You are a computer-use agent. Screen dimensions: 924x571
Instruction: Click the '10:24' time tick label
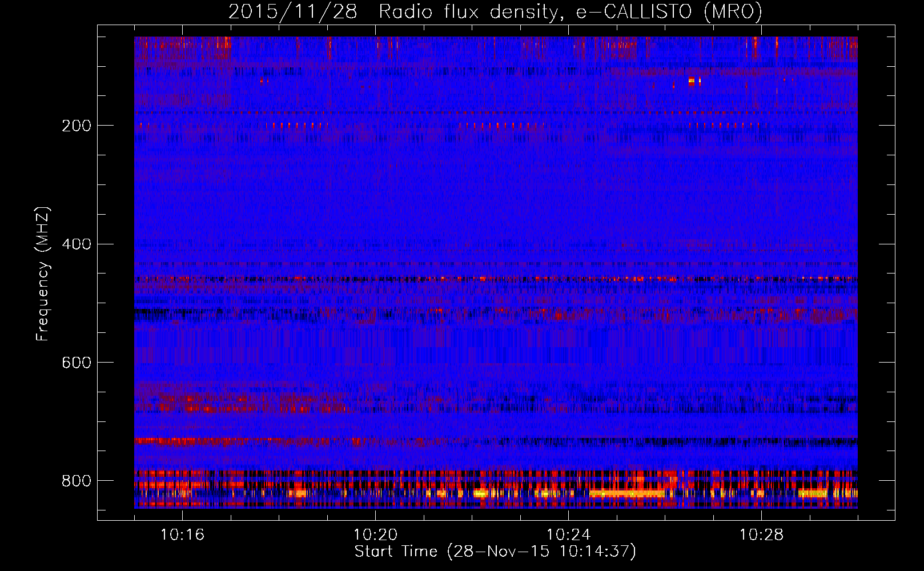(568, 535)
